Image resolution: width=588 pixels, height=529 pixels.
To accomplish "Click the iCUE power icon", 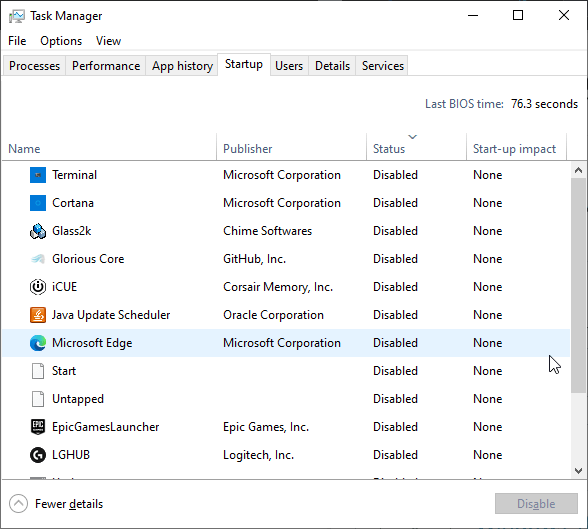I will tap(38, 287).
